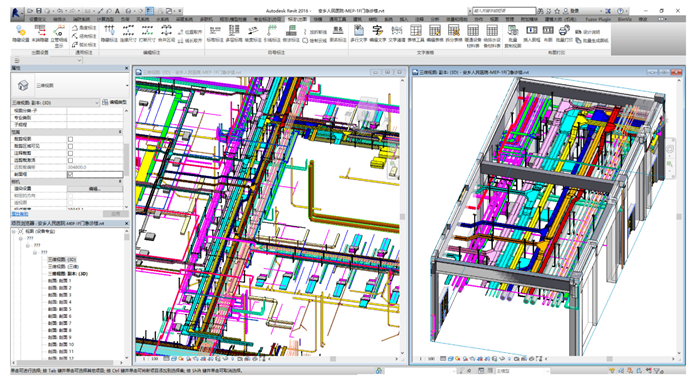Click the Edit button for rendering settings
This screenshot has height=385, width=700.
tap(95, 189)
